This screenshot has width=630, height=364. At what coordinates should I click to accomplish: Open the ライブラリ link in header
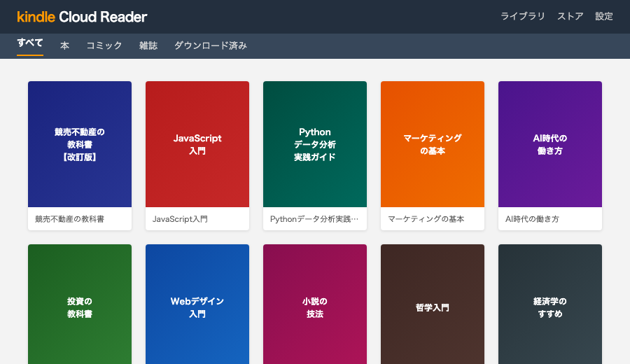point(523,17)
